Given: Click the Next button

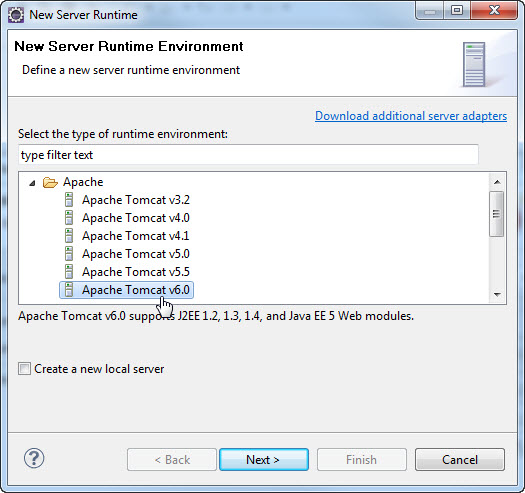Looking at the screenshot, I should (x=264, y=460).
